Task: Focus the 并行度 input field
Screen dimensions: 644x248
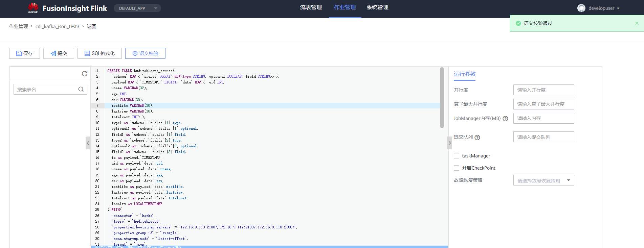Action: [543, 90]
